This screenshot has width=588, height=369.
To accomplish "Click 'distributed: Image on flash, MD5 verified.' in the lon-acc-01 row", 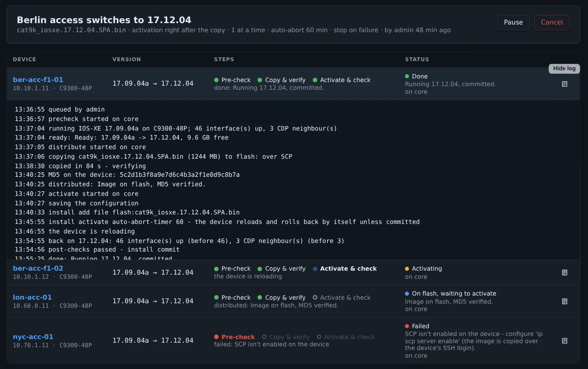I will point(276,306).
